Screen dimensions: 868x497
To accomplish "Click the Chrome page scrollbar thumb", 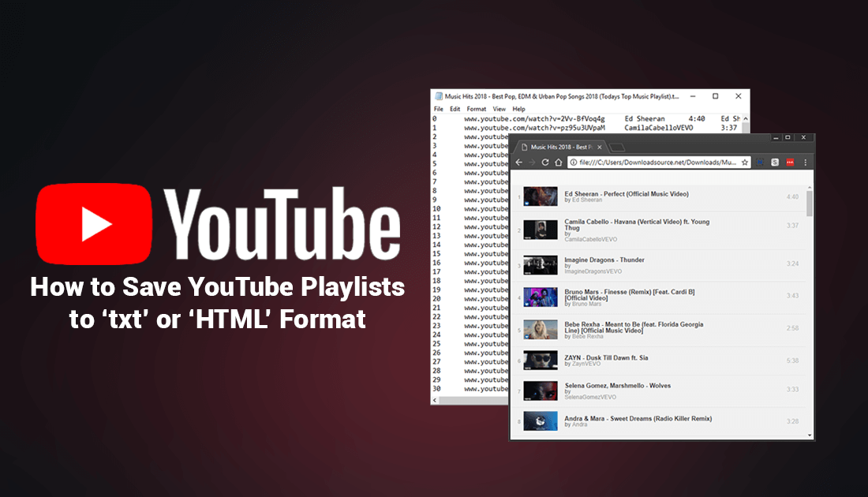I will click(x=810, y=204).
